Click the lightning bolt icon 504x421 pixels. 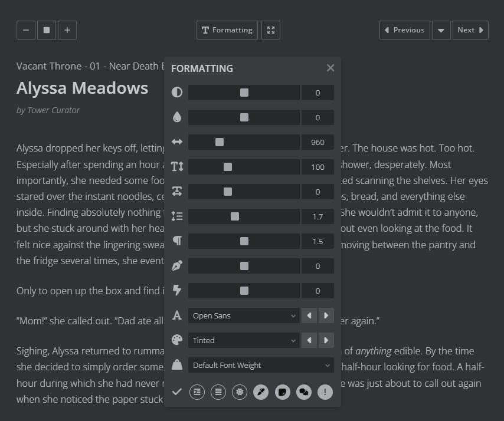[x=177, y=290]
